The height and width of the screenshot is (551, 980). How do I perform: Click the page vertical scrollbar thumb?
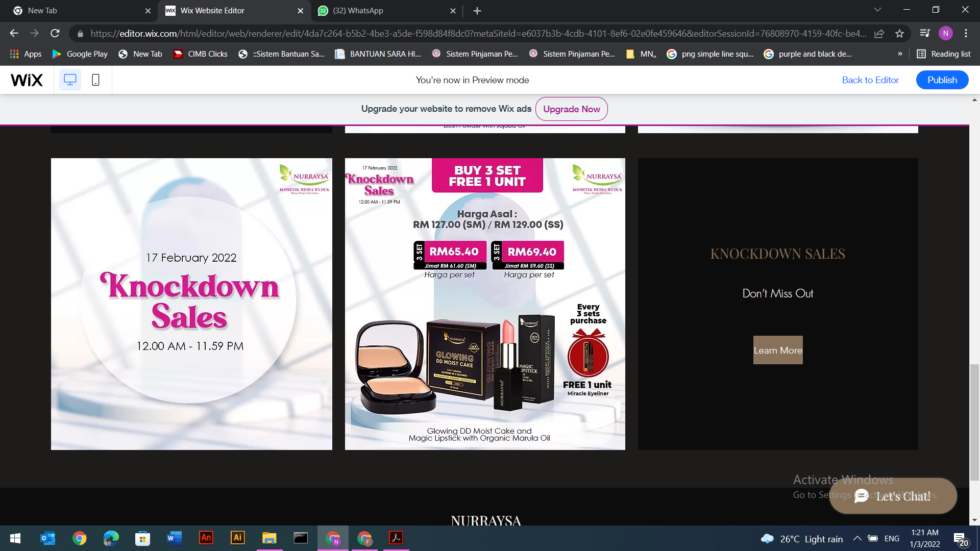(x=974, y=422)
